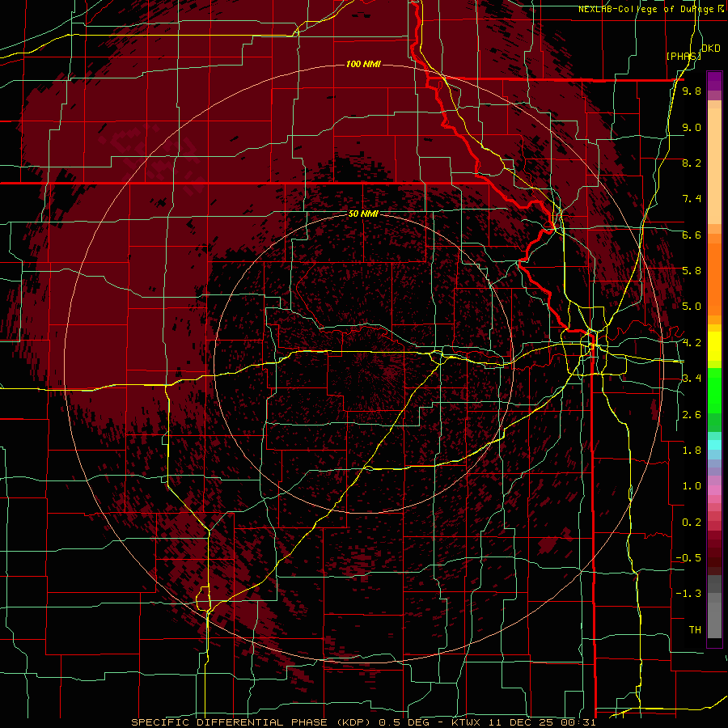Screen dimensions: 728x728
Task: Click the 3.4 legend value
Action: coord(692,379)
